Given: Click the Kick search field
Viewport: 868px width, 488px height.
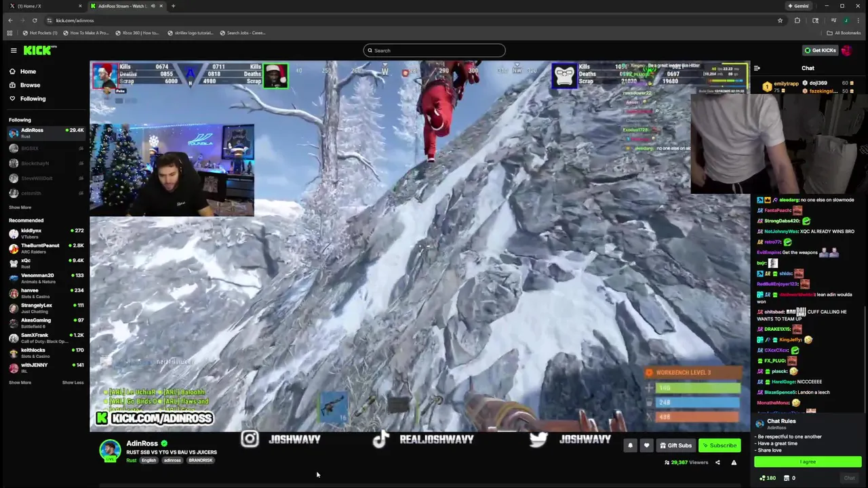Looking at the screenshot, I should click(434, 50).
